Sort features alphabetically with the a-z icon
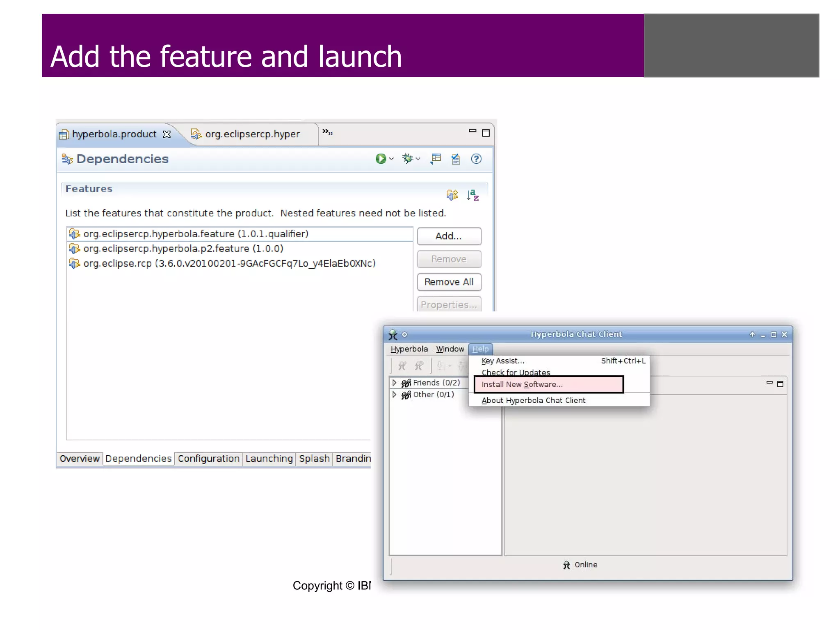 (472, 195)
